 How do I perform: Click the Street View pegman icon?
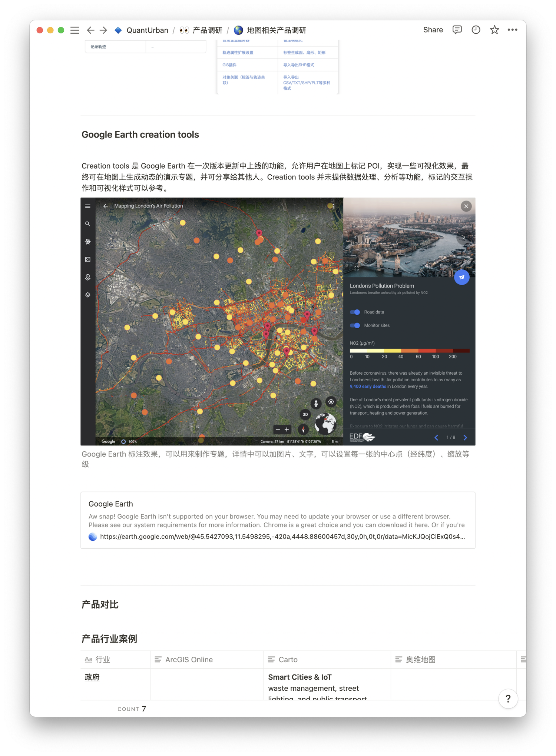pyautogui.click(x=316, y=403)
